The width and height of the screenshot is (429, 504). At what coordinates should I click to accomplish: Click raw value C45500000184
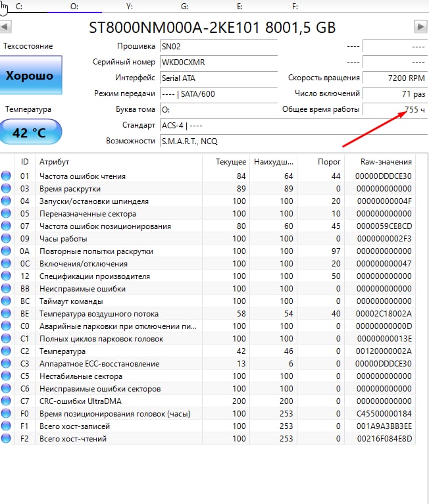tap(384, 414)
